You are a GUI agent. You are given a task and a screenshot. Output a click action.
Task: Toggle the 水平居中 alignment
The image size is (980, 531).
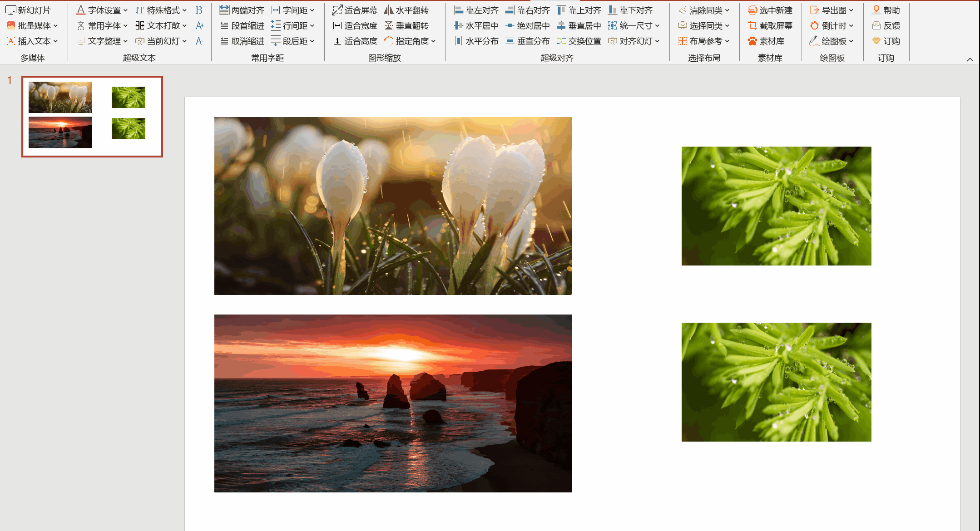pos(476,25)
